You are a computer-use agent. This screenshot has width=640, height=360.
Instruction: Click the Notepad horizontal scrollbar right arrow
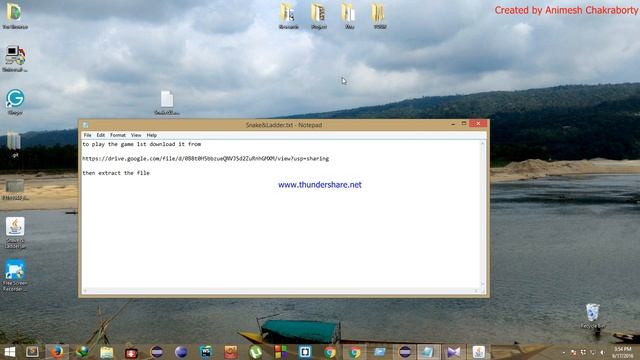tap(476, 291)
